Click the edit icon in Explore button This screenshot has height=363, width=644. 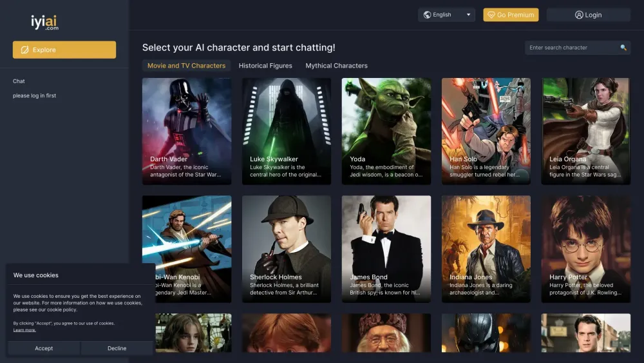click(25, 50)
